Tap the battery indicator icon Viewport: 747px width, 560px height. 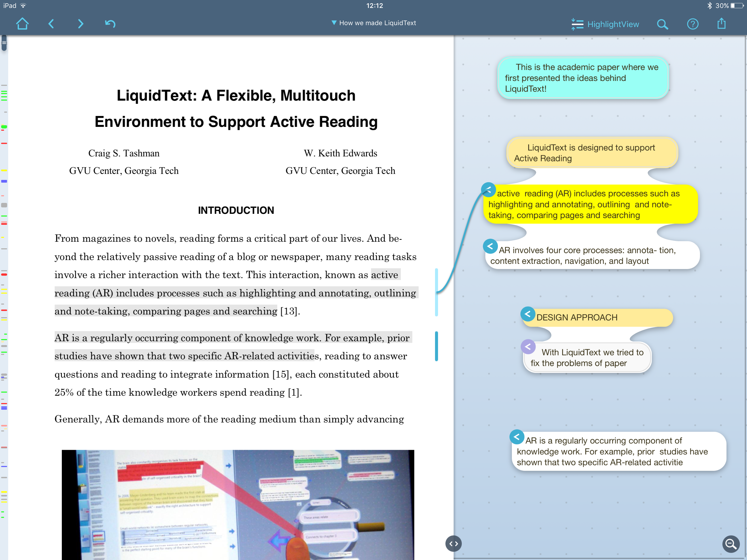(x=737, y=5)
